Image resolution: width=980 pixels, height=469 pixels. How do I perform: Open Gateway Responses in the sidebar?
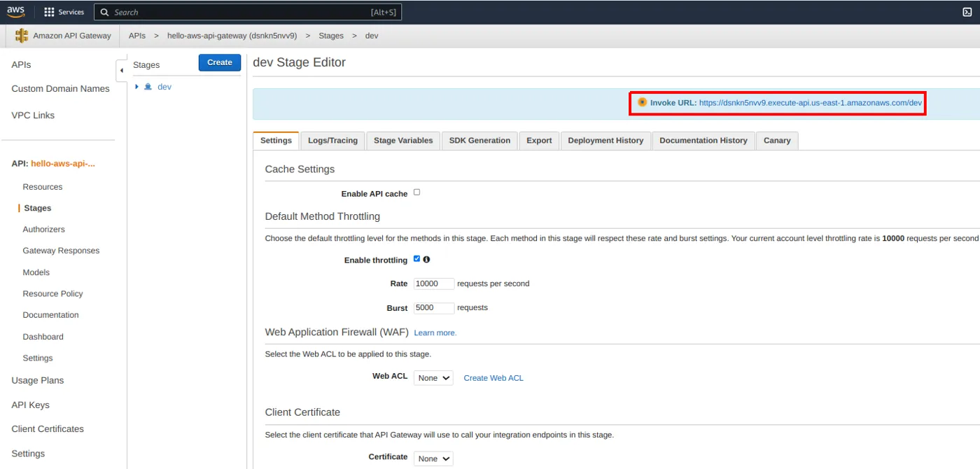[61, 251]
